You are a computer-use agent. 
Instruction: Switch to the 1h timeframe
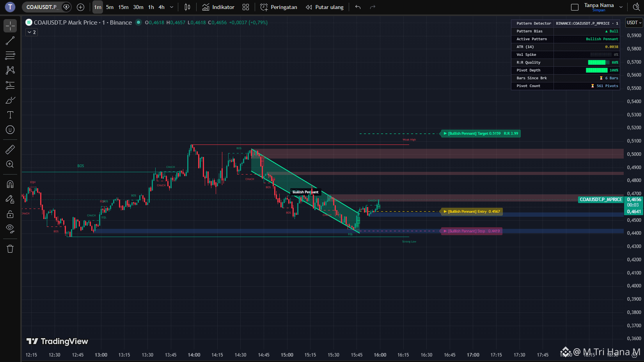click(x=151, y=7)
